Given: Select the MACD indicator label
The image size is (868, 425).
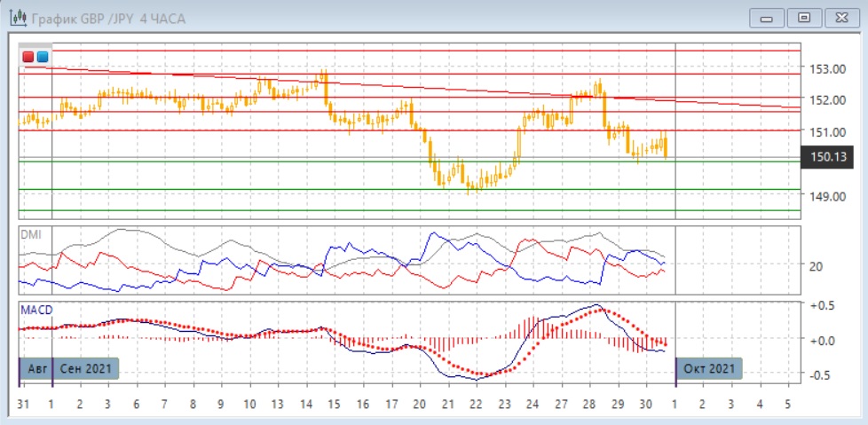Looking at the screenshot, I should coord(36,309).
